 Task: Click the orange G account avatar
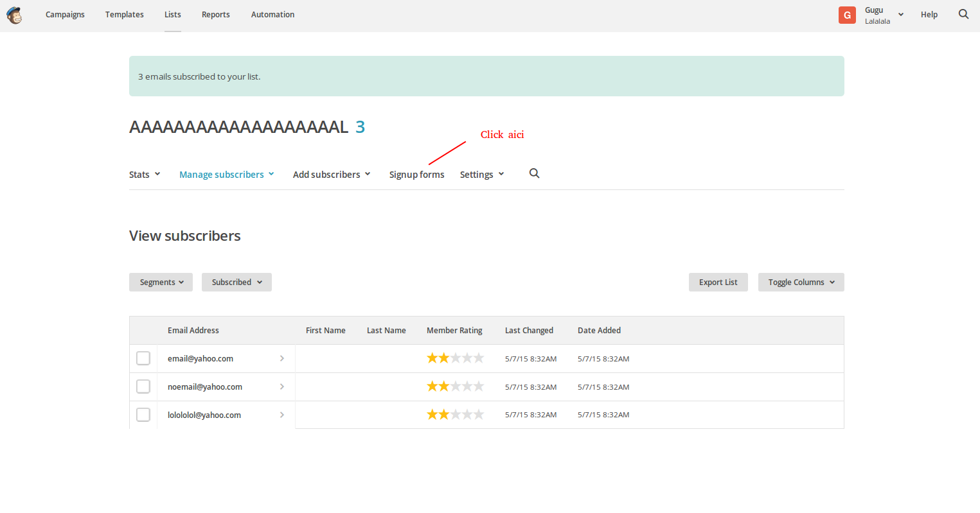[847, 15]
